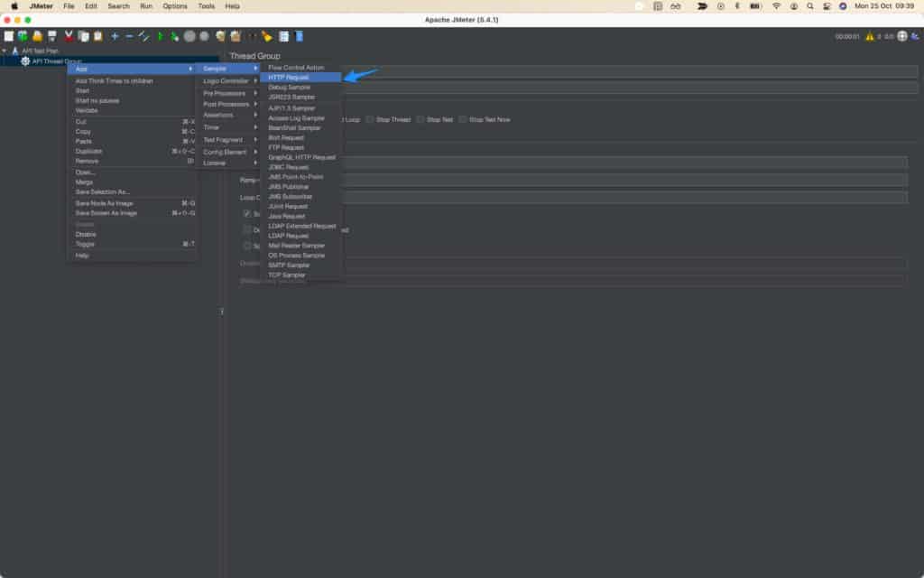
Task: Expand the Config Element submenu
Action: 227,152
